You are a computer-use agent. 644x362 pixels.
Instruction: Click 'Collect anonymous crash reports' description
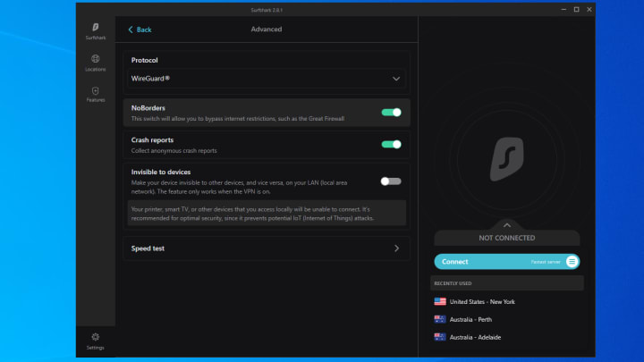tap(174, 151)
